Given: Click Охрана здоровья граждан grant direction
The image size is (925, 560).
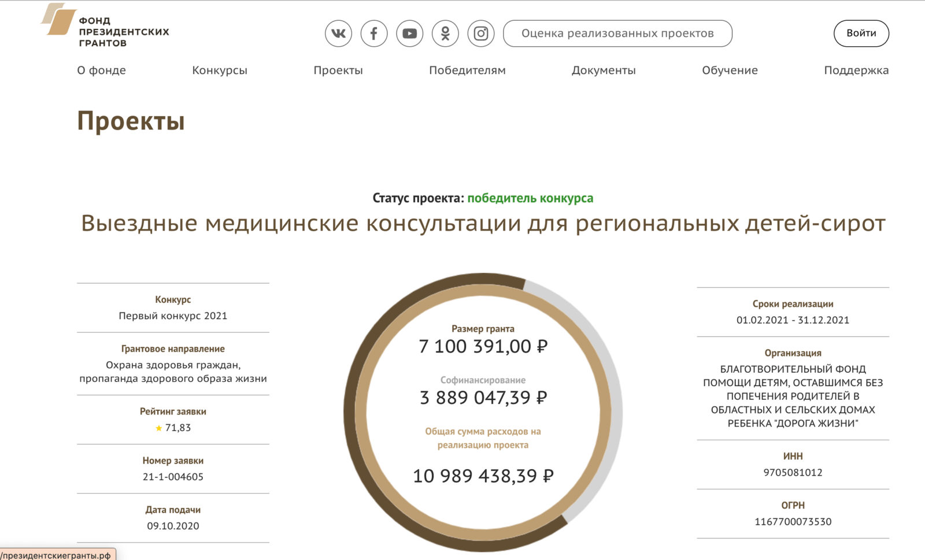Looking at the screenshot, I should coord(173,372).
